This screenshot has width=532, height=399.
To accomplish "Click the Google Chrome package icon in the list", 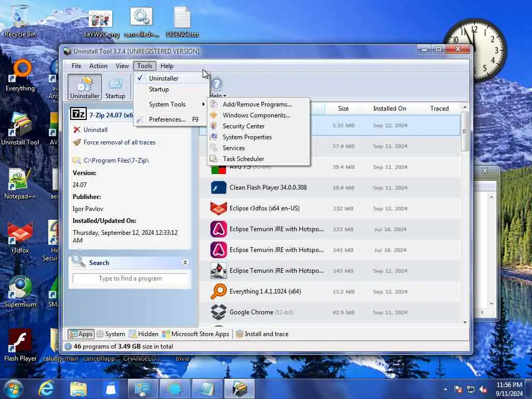I will (x=218, y=312).
